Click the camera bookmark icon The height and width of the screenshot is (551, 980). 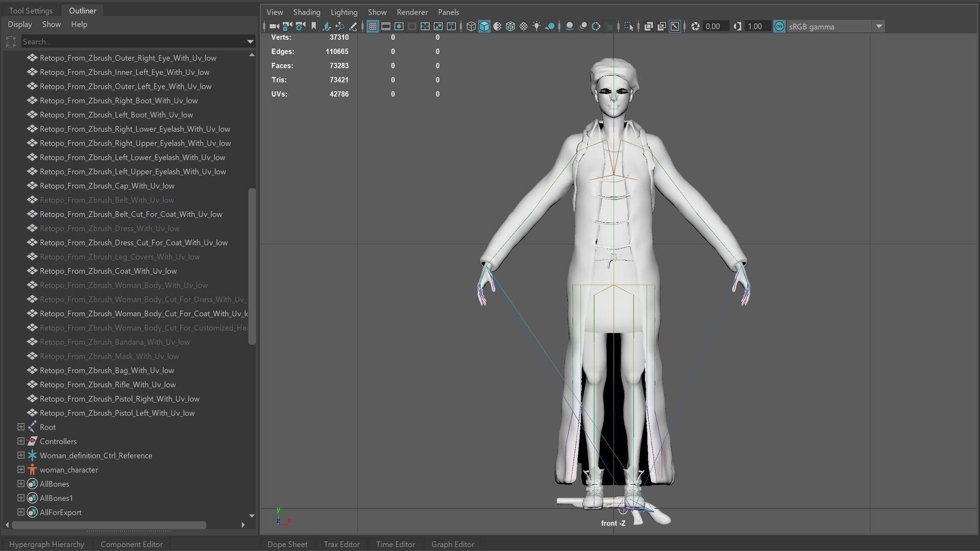pyautogui.click(x=313, y=27)
